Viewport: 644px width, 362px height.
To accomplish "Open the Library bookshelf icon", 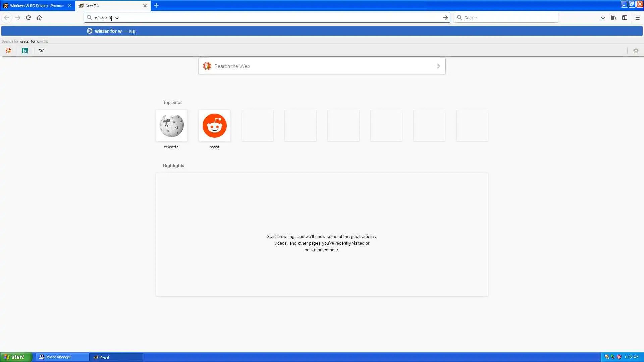I will pos(614,18).
